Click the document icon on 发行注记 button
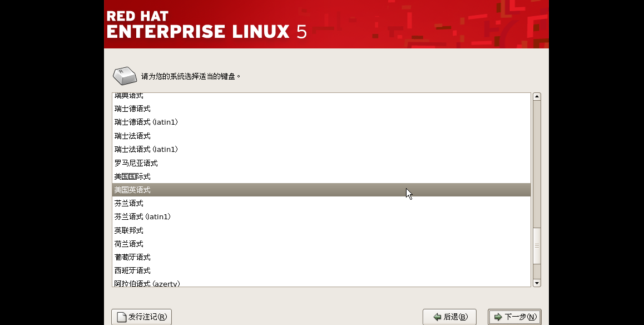644x325 pixels. click(x=121, y=317)
